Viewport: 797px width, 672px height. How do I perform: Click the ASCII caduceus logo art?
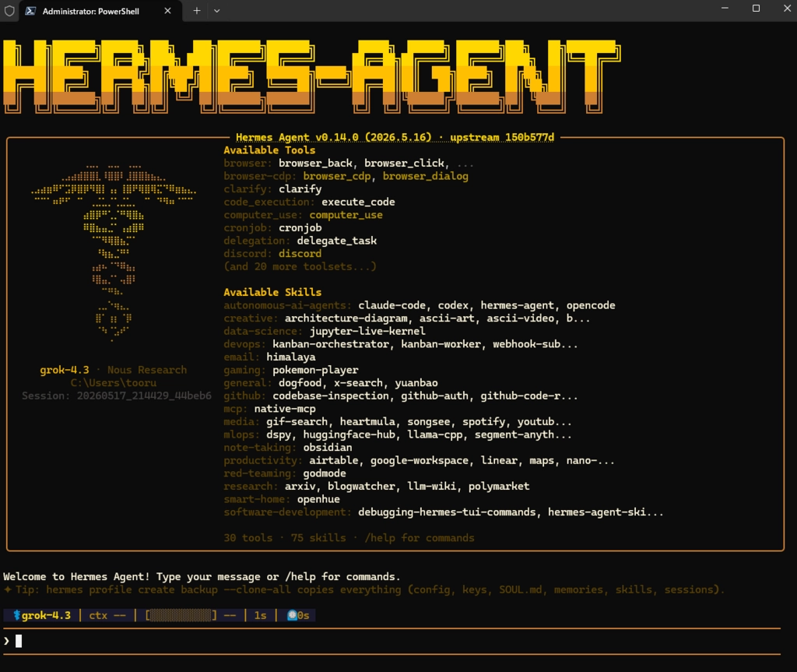[x=114, y=252]
